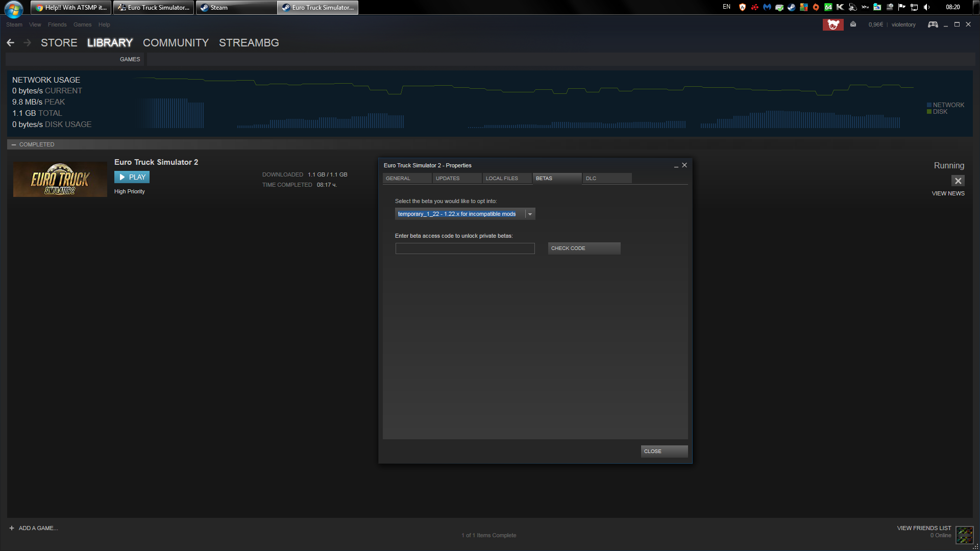Screen dimensions: 980x551
Task: Open the Friends menu
Action: click(x=57, y=24)
